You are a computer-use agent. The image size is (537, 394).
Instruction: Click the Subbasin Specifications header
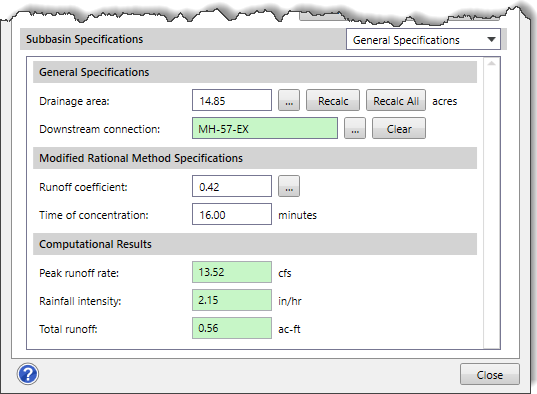coord(85,39)
